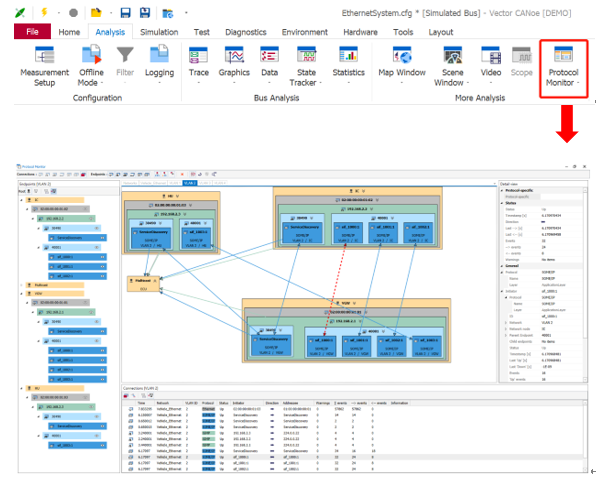
Task: Expand the Multicast node in Endpoints tree
Action: tap(21, 285)
